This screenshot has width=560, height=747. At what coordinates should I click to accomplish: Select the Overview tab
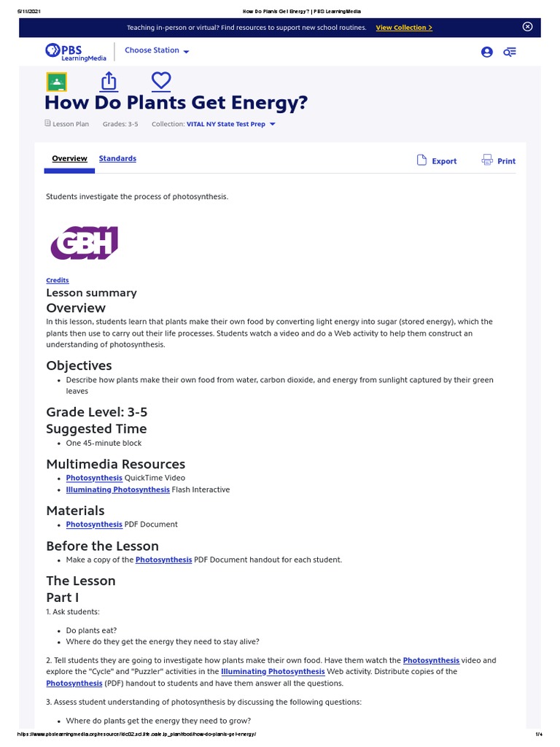69,159
